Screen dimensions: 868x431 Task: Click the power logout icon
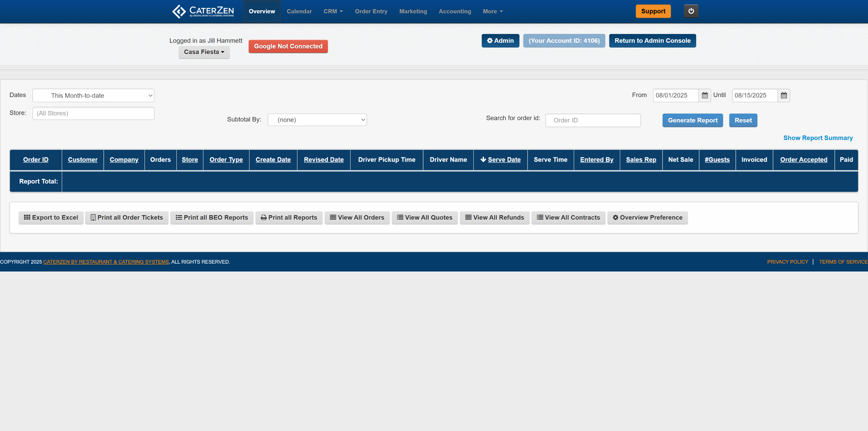691,11
